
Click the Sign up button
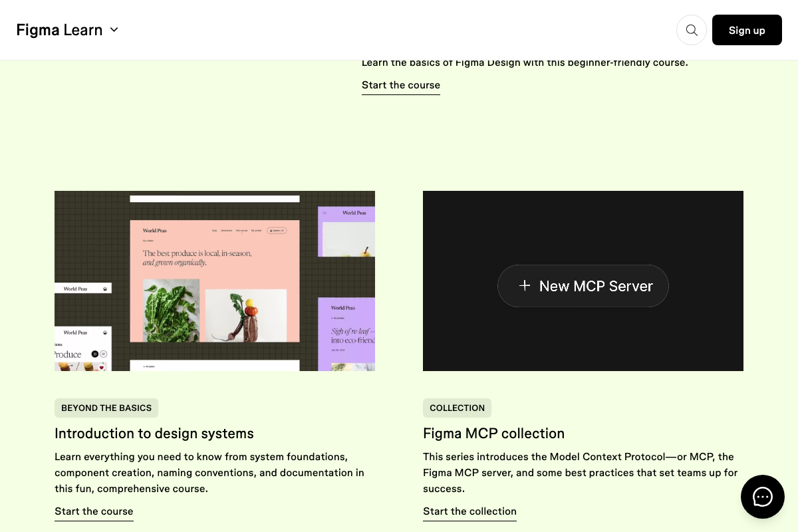pyautogui.click(x=747, y=30)
